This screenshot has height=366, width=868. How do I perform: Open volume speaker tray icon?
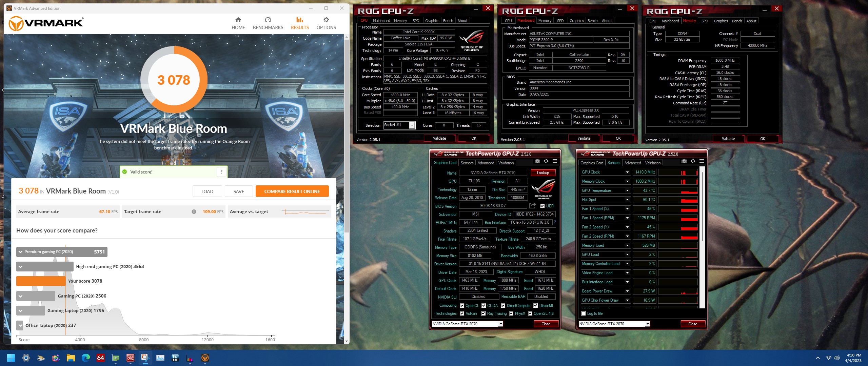coord(836,358)
